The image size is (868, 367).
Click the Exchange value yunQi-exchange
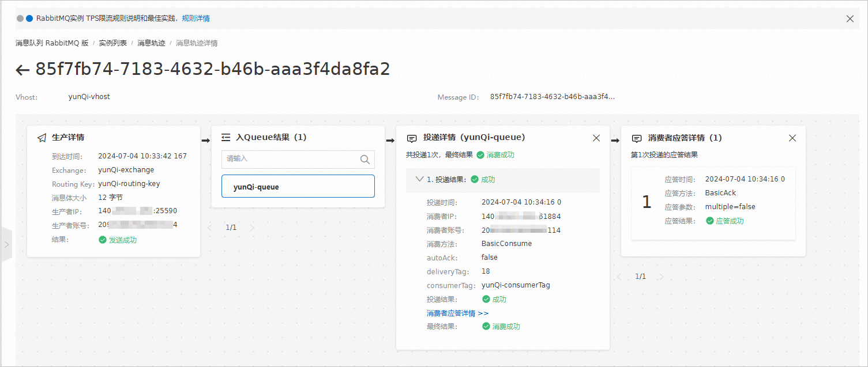(x=126, y=170)
